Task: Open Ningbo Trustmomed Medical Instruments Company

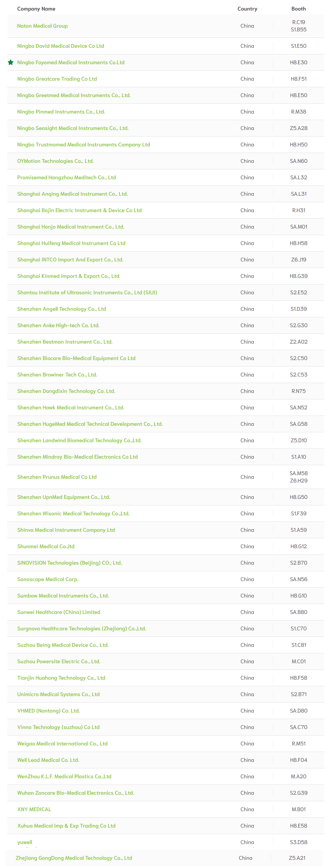Action: [84, 145]
